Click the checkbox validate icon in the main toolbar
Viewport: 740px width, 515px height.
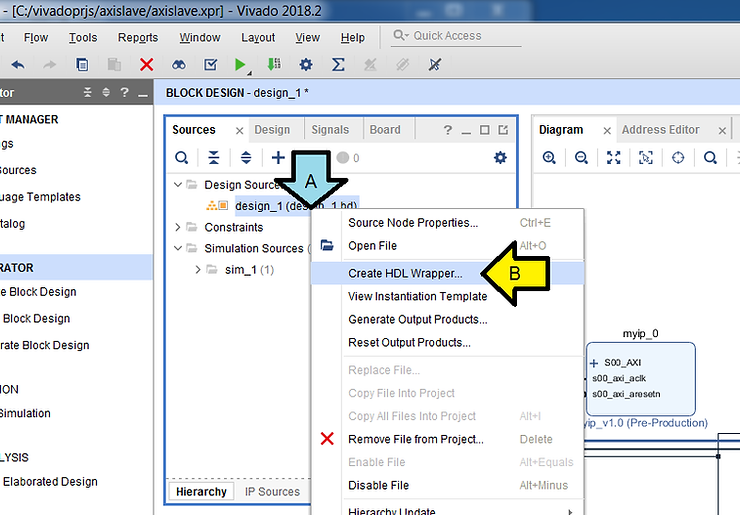point(210,64)
